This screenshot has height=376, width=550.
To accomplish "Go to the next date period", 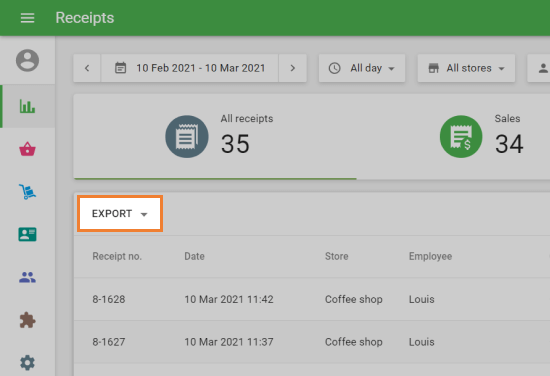I will [293, 68].
